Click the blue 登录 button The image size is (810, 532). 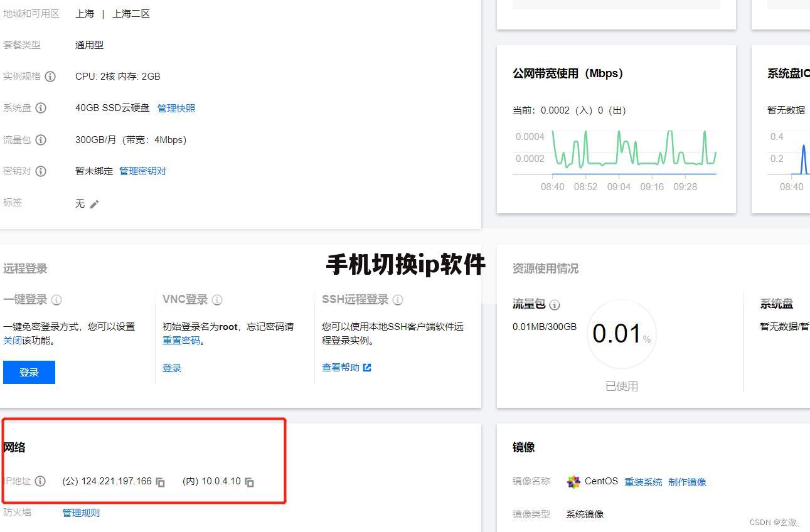[29, 372]
